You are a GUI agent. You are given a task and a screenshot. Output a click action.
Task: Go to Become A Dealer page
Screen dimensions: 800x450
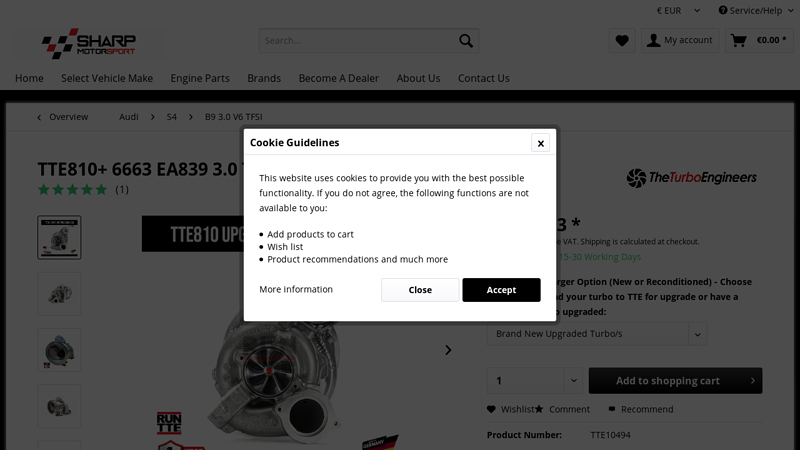[338, 78]
